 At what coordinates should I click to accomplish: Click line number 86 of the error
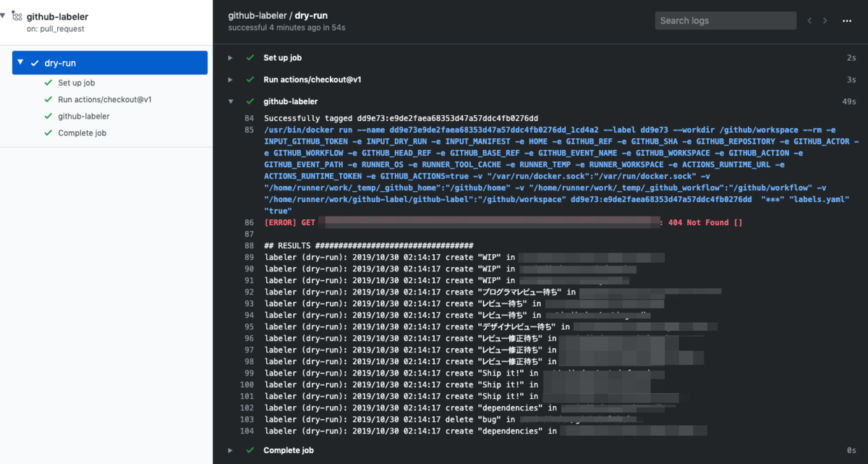[249, 222]
